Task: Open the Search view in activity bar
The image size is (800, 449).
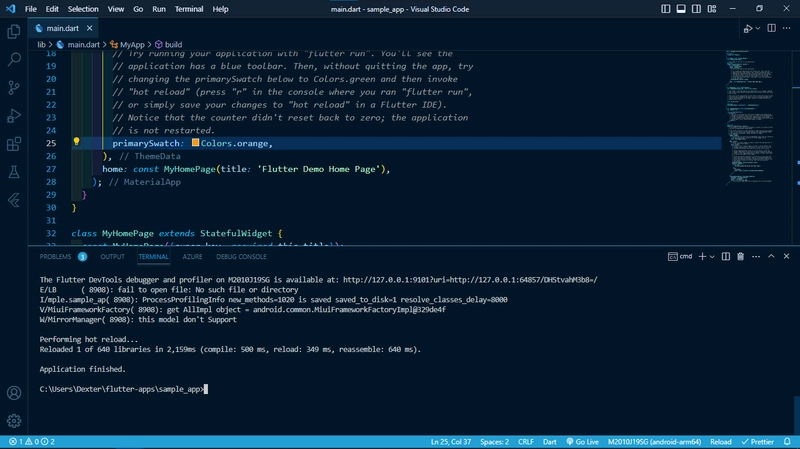Action: coord(14,59)
